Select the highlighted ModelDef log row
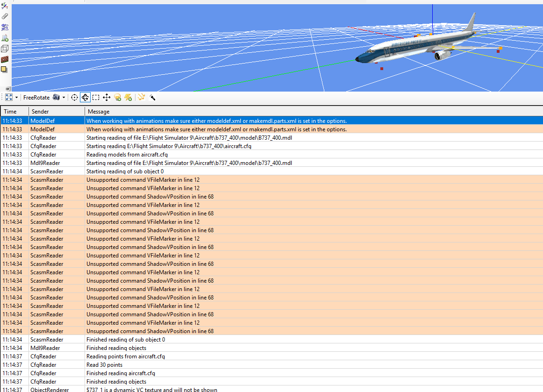This screenshot has height=392, width=543. 271,121
